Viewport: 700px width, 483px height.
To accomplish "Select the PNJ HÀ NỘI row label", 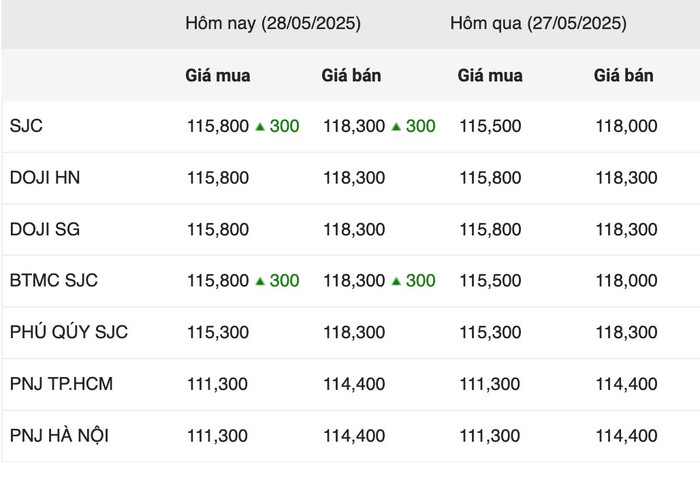I will pos(59,435).
